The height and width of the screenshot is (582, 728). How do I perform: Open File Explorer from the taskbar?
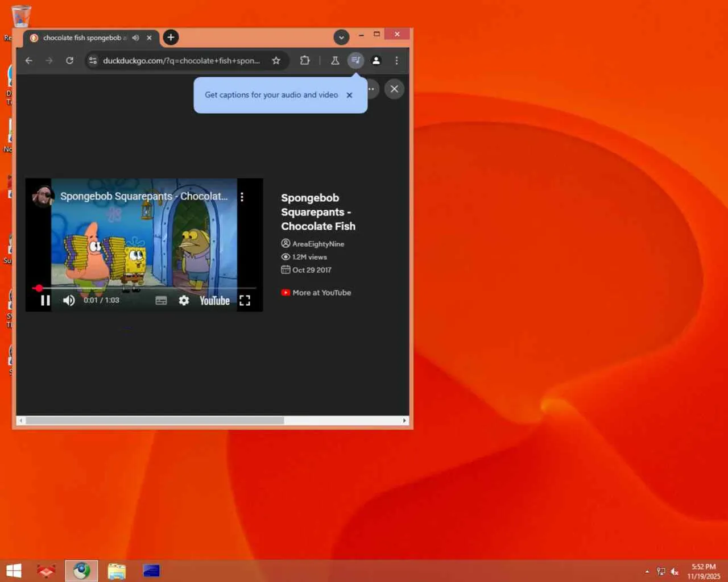pos(117,571)
